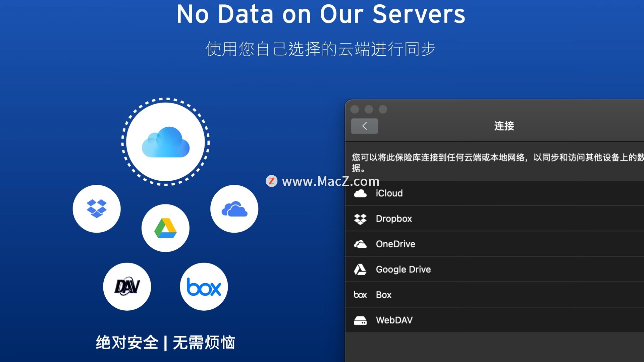Click the blue OneDrive circle icon
The width and height of the screenshot is (644, 362).
(234, 209)
